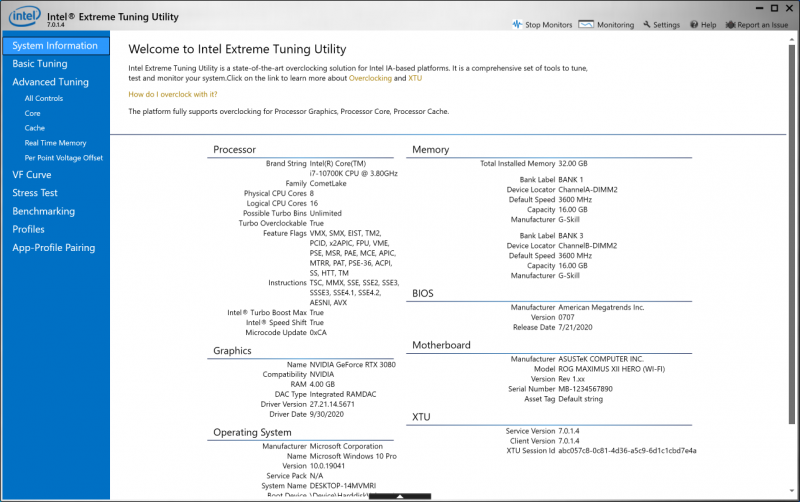The image size is (800, 502).
Task: Open Advanced Tuning in sidebar
Action: [x=50, y=82]
